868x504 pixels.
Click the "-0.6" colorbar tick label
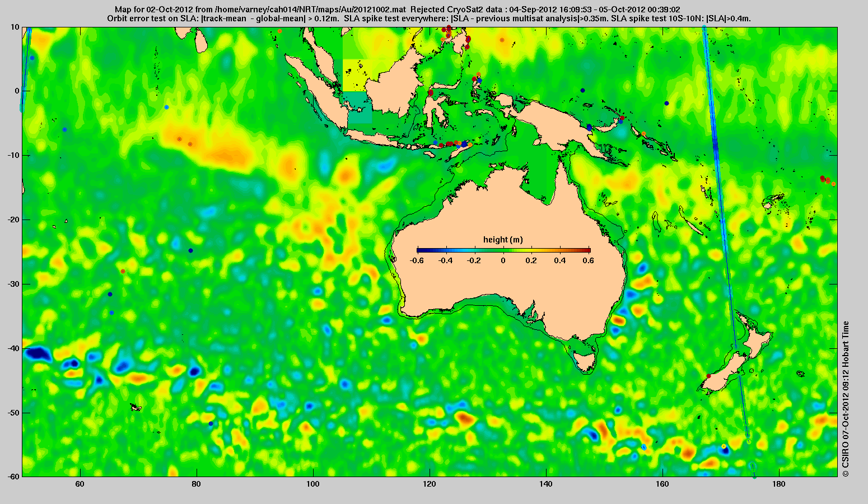point(416,261)
